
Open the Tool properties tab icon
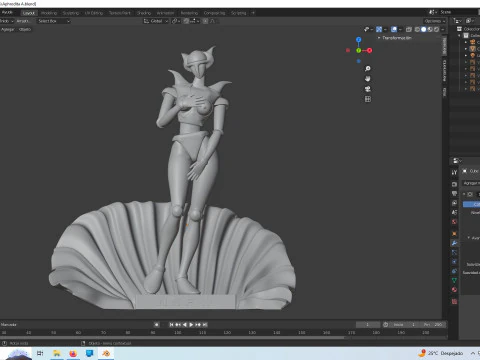(454, 172)
